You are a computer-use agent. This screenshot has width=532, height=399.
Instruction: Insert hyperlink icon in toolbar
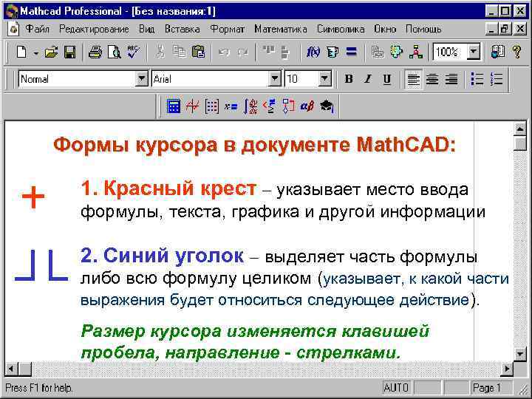(x=378, y=52)
